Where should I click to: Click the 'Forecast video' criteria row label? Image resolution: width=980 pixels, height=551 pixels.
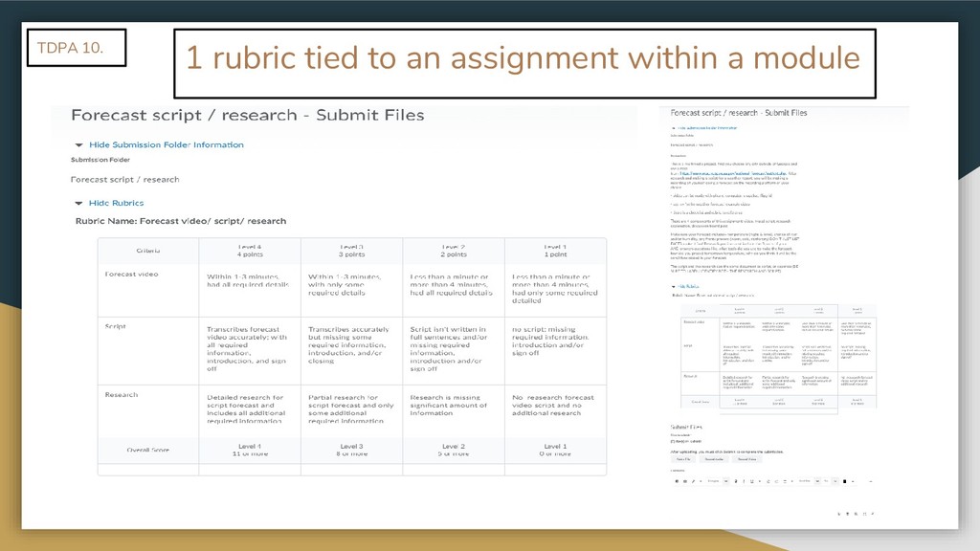pos(131,275)
